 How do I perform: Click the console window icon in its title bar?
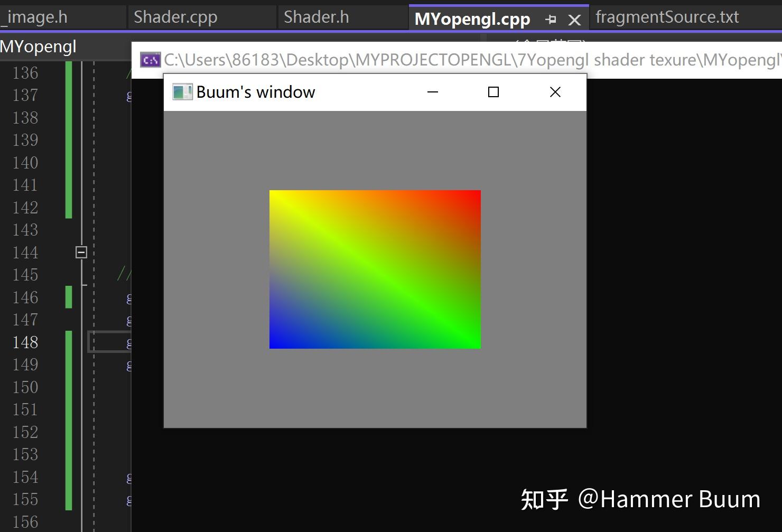150,60
